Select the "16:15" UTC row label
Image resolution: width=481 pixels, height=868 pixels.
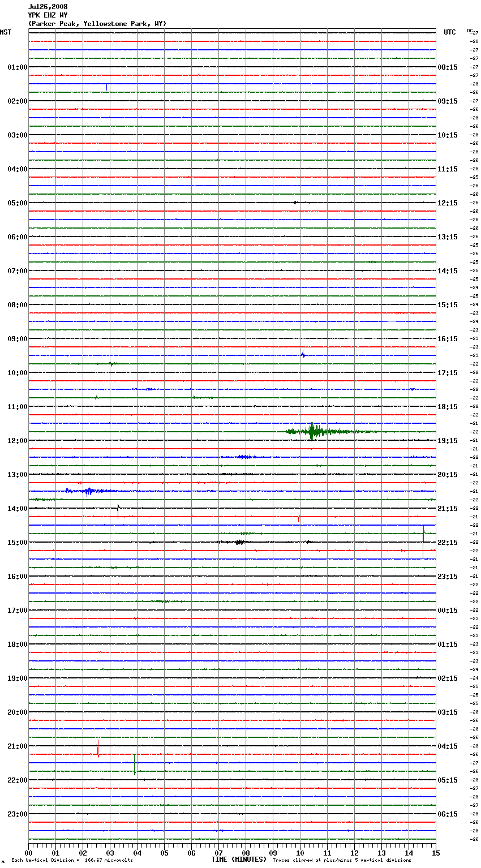[x=448, y=339]
